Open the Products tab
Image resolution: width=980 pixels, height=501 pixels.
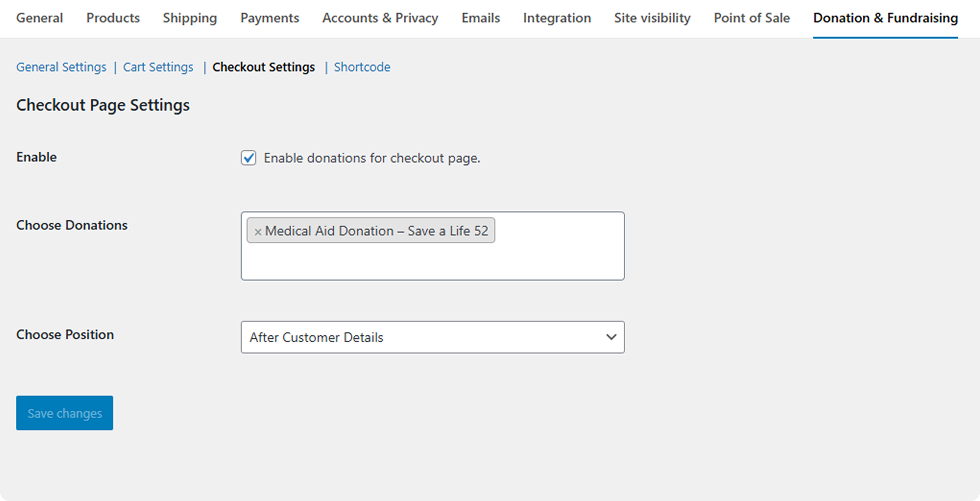[113, 18]
